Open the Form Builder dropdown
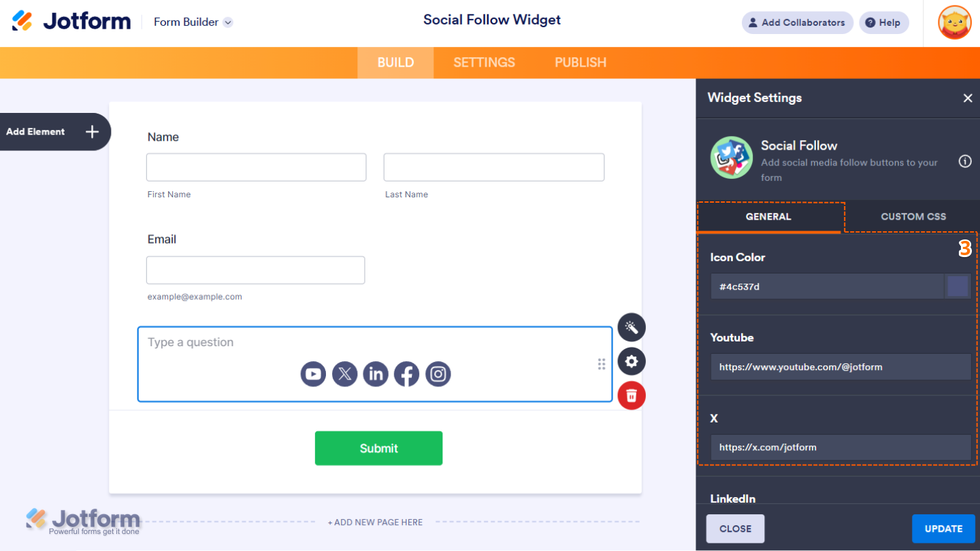Viewport: 980px width, 551px height. point(193,22)
